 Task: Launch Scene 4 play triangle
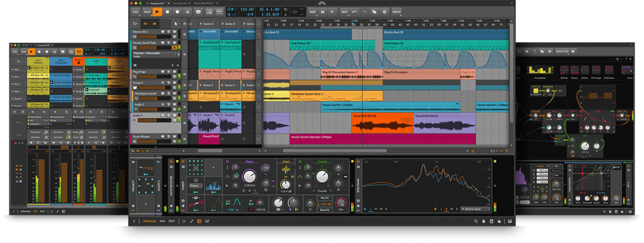(223, 24)
